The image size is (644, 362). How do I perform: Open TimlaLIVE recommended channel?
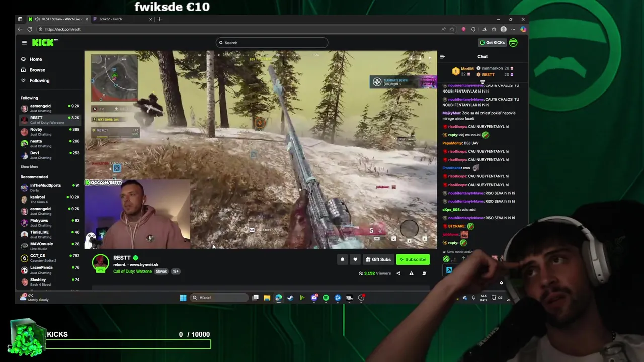(x=50, y=234)
